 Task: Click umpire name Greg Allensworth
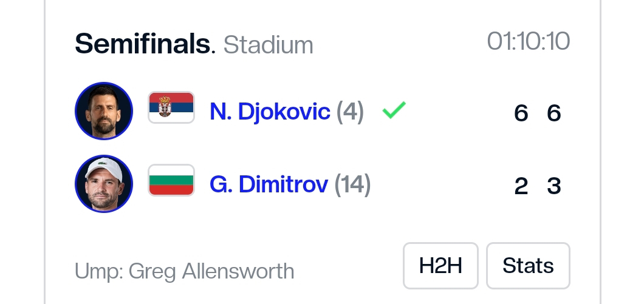click(x=211, y=271)
